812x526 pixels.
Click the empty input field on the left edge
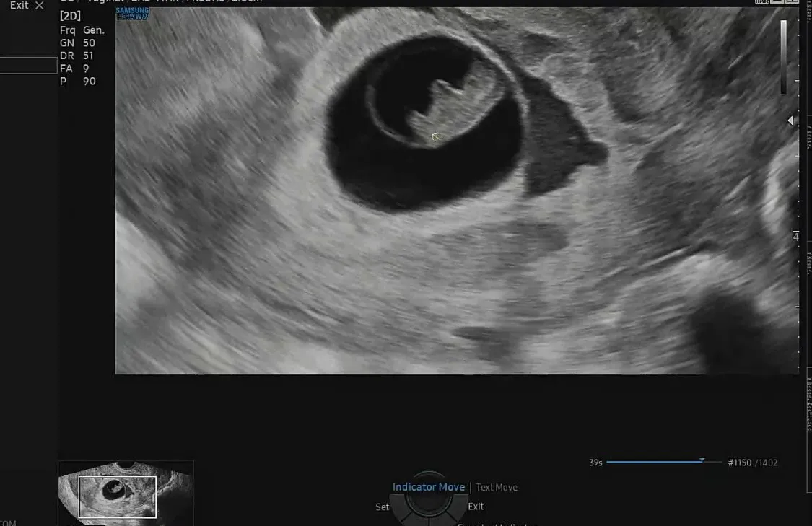[28, 65]
